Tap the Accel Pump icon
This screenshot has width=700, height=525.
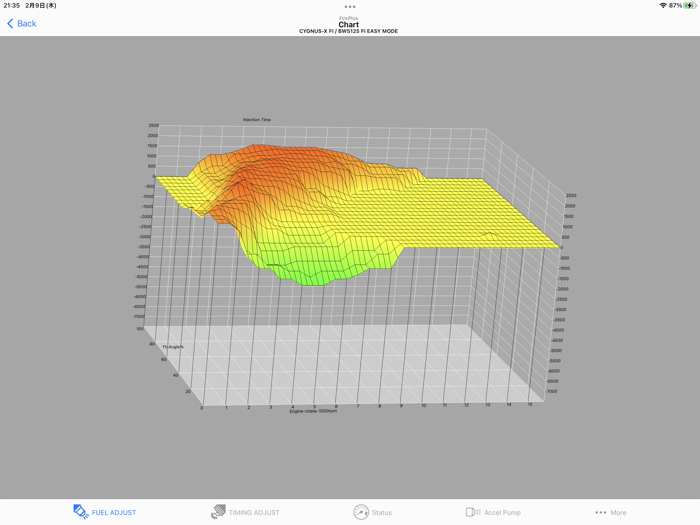pyautogui.click(x=473, y=512)
